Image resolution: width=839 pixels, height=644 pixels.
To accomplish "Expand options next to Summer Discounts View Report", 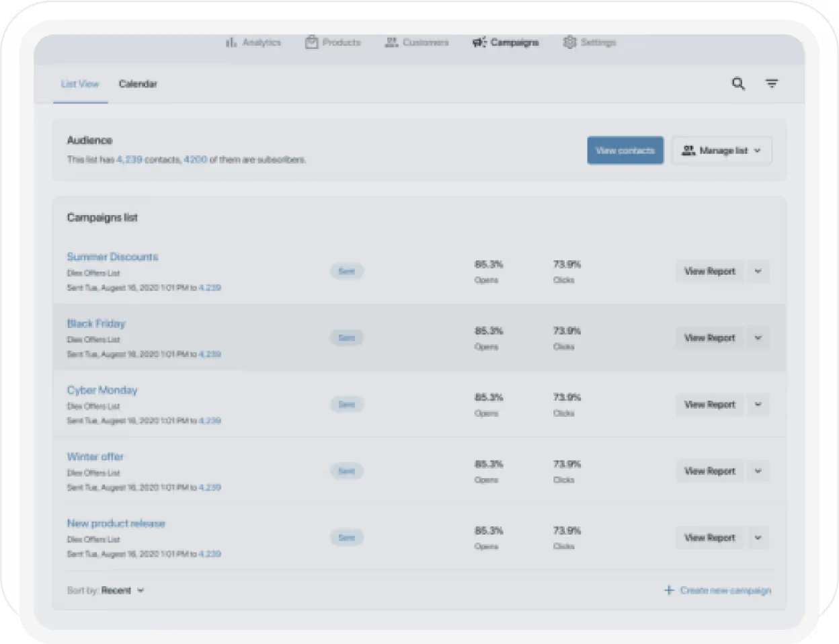I will 758,271.
